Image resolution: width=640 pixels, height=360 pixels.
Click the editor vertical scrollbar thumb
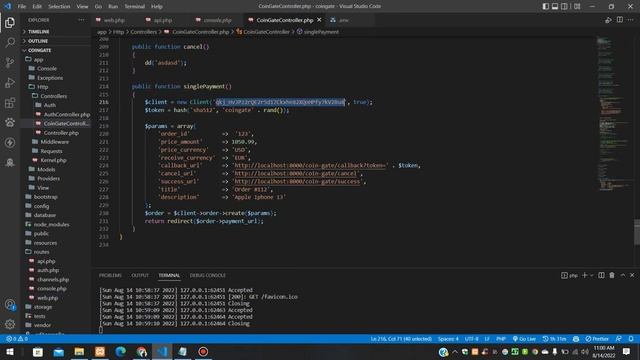tap(637, 232)
